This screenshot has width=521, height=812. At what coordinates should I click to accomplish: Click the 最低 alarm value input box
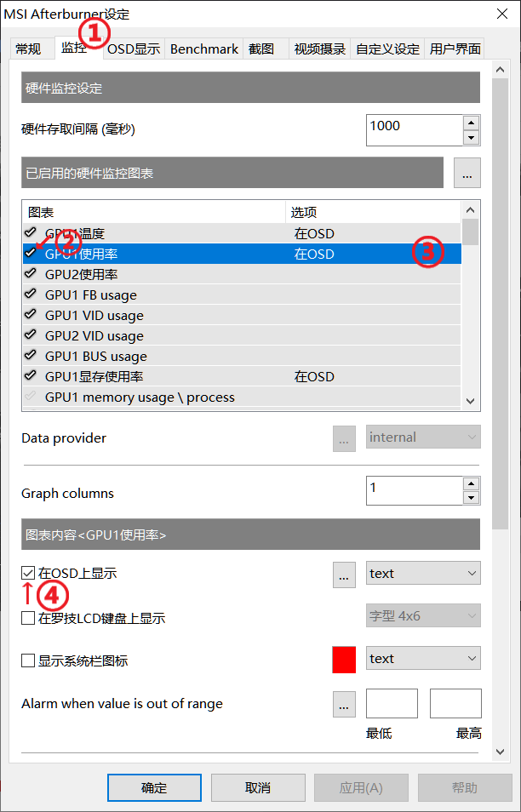point(392,703)
